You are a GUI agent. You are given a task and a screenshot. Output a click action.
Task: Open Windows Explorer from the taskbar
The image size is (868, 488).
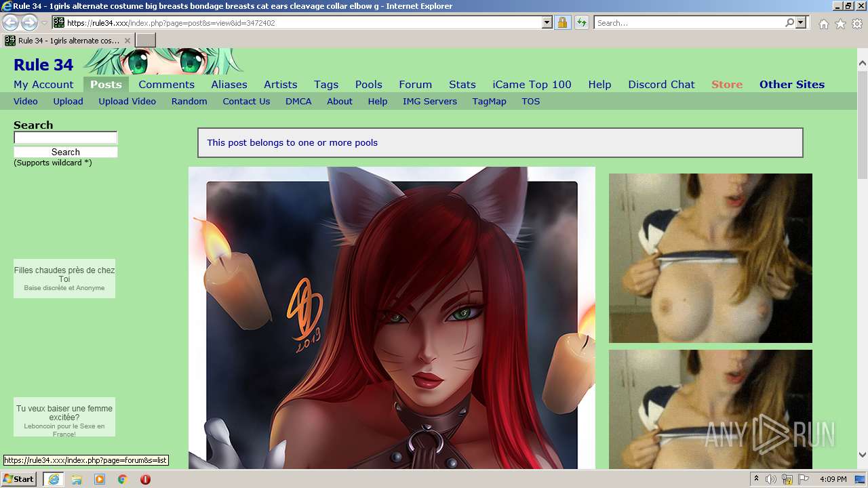77,479
